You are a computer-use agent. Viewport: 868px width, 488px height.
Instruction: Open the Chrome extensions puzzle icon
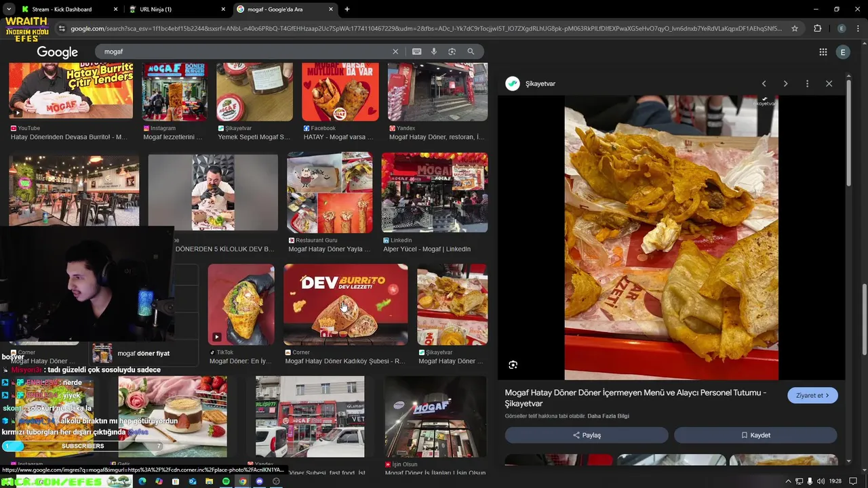(817, 28)
